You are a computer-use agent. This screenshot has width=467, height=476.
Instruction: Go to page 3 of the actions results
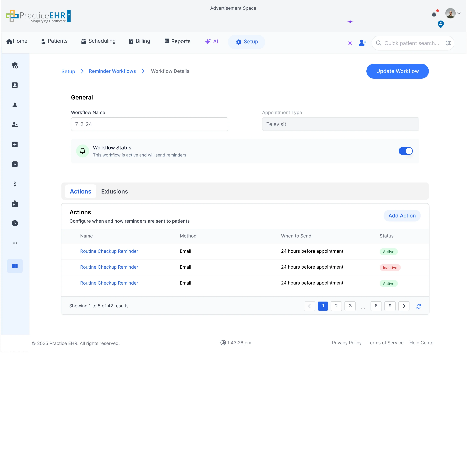[x=350, y=306]
